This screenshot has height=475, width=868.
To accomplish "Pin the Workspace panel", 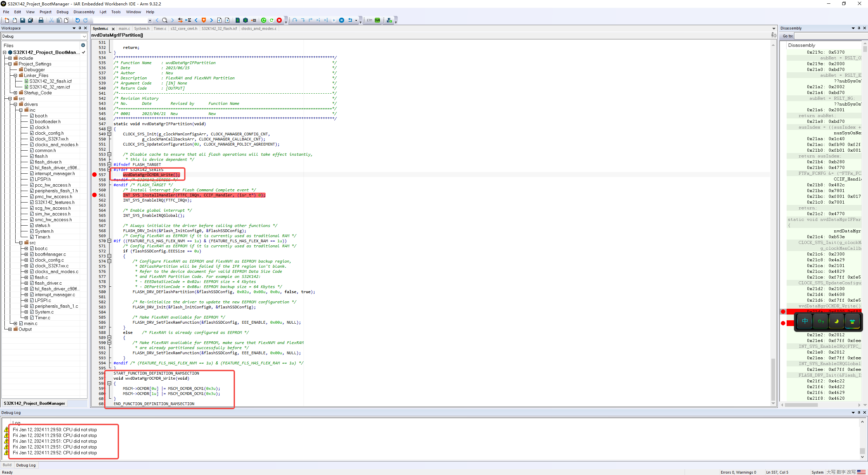I will click(79, 28).
